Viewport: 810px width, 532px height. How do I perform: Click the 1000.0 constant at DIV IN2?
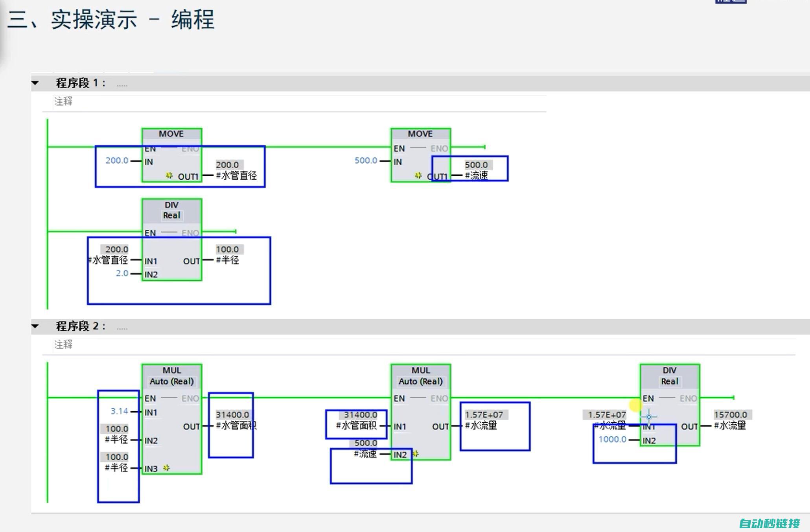tap(612, 439)
